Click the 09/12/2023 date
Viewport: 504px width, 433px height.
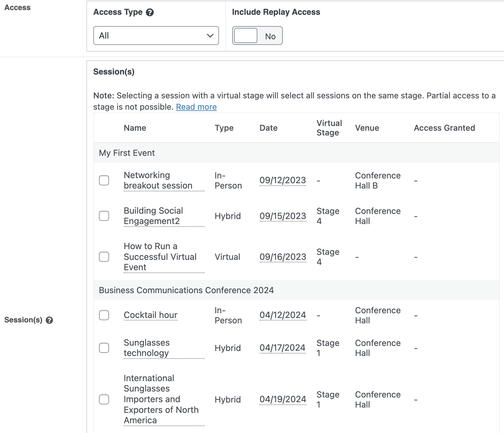click(282, 180)
